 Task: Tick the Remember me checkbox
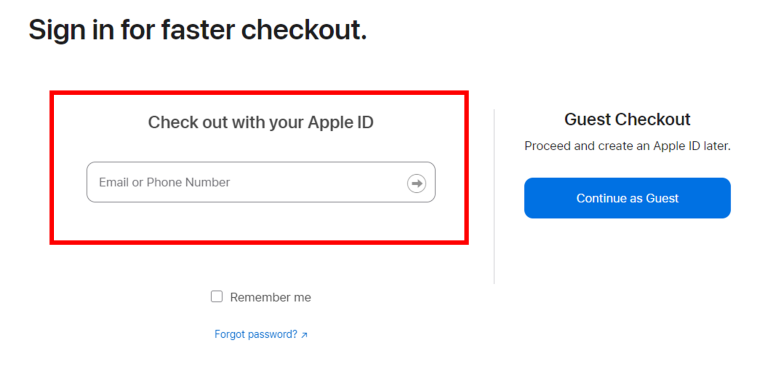(x=217, y=296)
